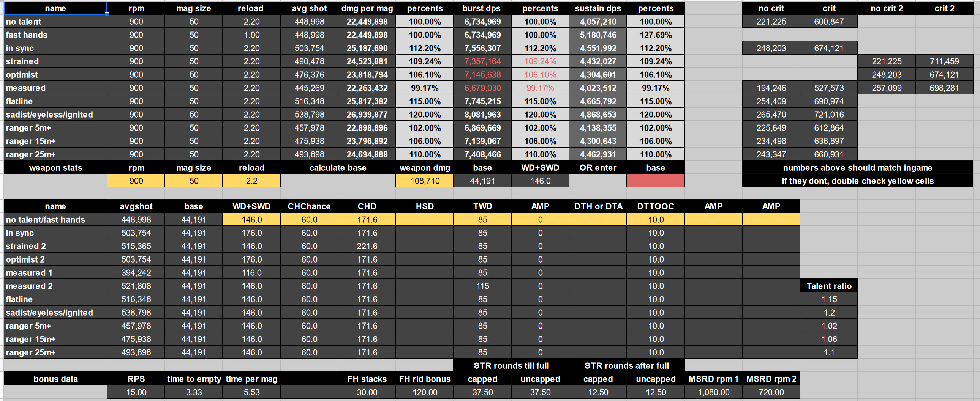Select the red base cell under OR enter
Viewport: 980px width, 401px height.
656,181
